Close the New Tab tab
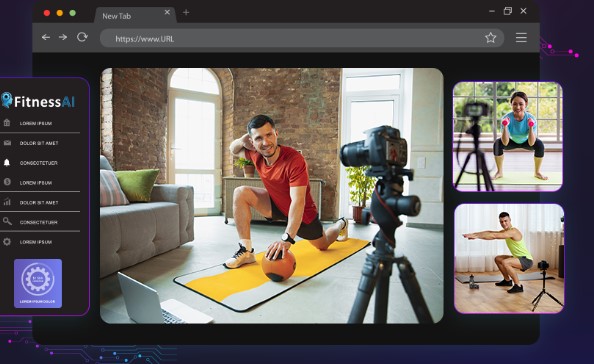The image size is (594, 364). pos(167,12)
